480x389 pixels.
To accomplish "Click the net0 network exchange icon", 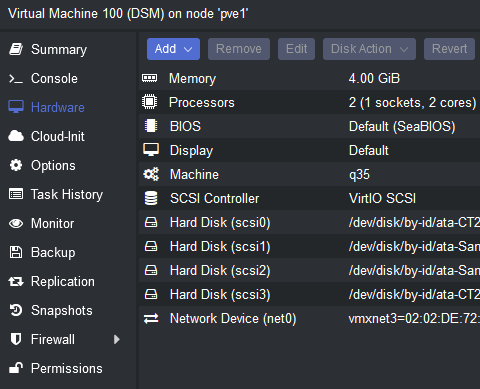I will (151, 318).
